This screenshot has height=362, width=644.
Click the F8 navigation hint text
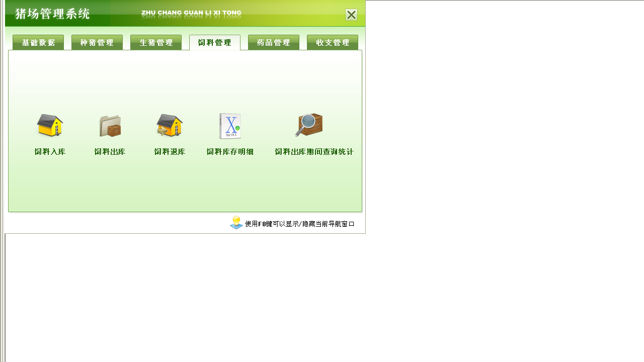pyautogui.click(x=299, y=224)
